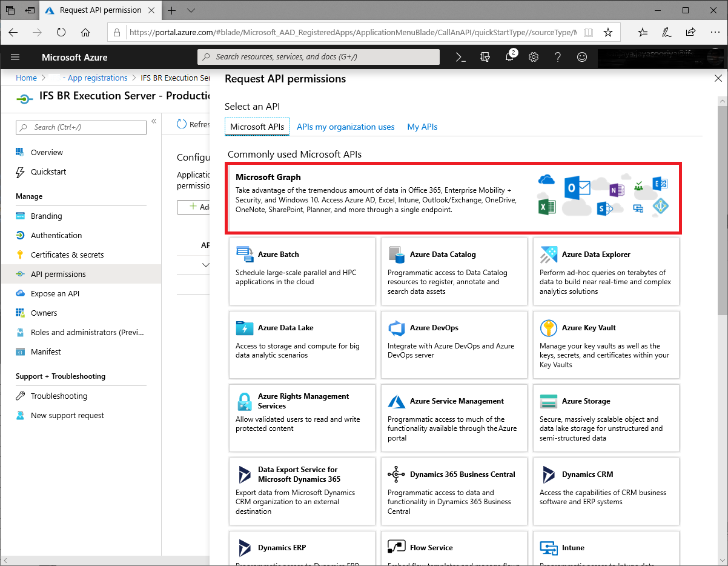Switch to APIs my organization uses tab
The height and width of the screenshot is (566, 728).
coord(345,127)
